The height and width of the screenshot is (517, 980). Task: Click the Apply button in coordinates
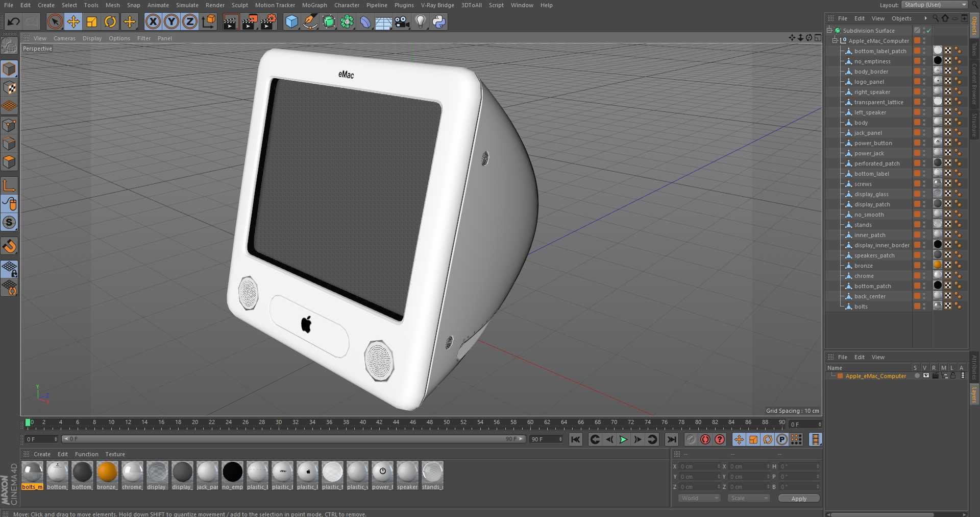(x=799, y=498)
